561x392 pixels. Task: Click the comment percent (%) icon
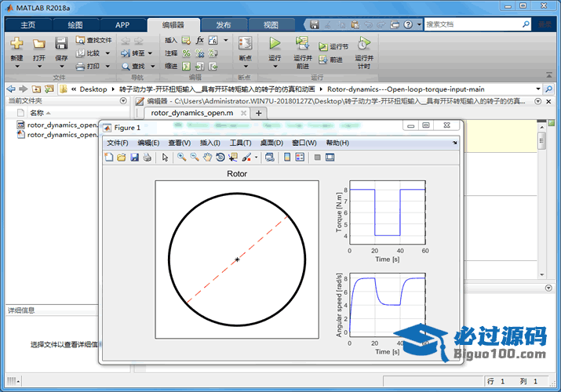(187, 53)
